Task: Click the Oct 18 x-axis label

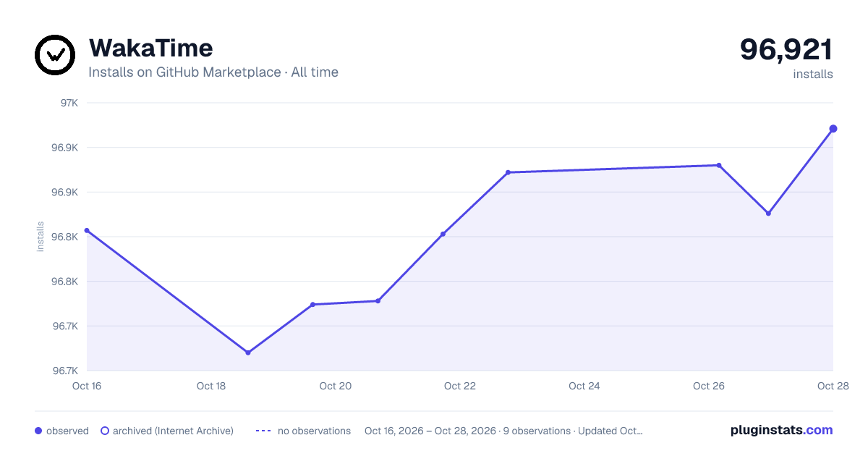Action: point(211,386)
